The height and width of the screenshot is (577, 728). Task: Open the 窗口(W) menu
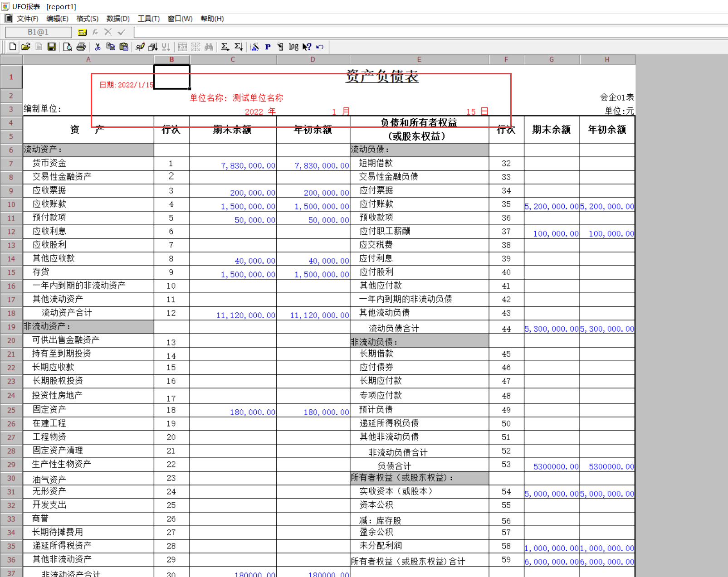[180, 19]
